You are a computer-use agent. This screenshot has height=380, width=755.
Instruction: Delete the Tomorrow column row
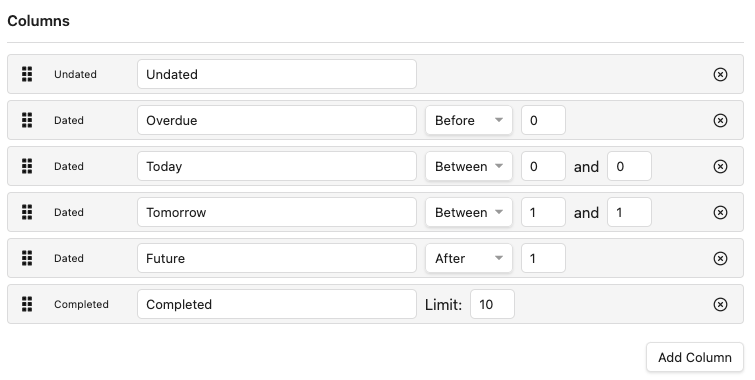pos(720,212)
